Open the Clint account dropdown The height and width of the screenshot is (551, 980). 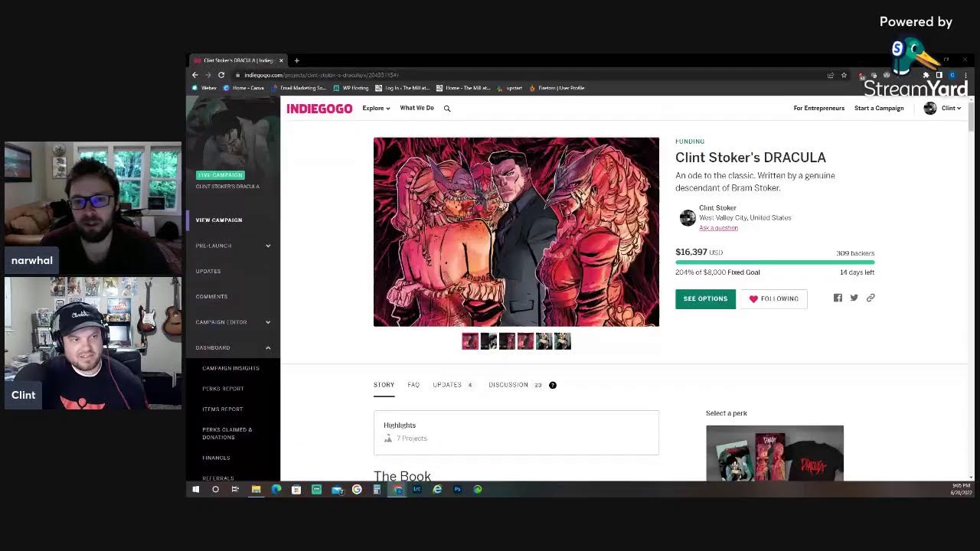pyautogui.click(x=942, y=109)
